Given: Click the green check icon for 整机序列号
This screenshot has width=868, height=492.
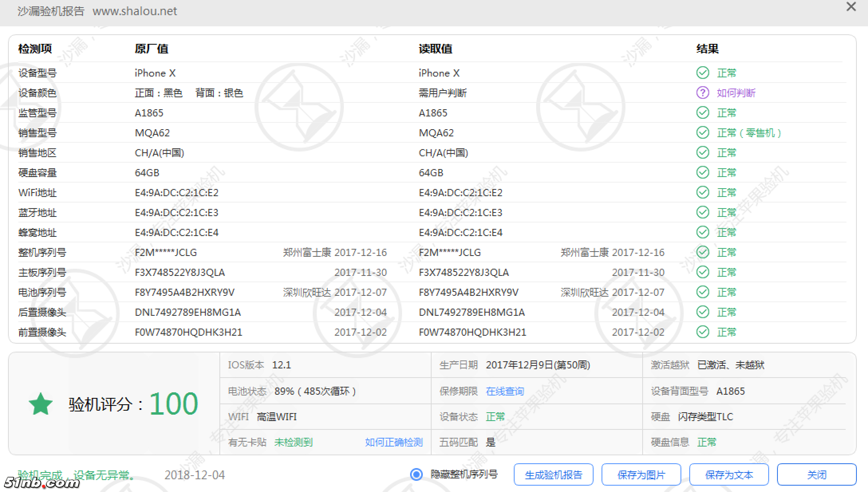Looking at the screenshot, I should pos(702,252).
